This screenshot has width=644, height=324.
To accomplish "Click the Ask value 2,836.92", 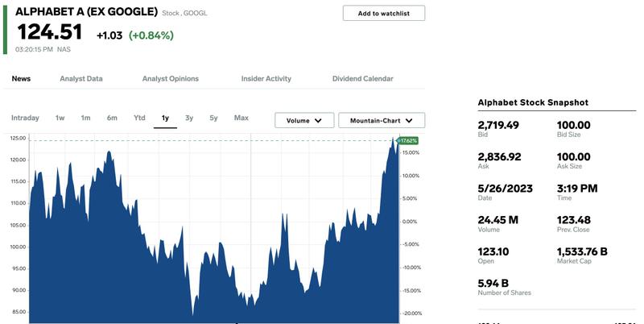I will click(x=499, y=156).
